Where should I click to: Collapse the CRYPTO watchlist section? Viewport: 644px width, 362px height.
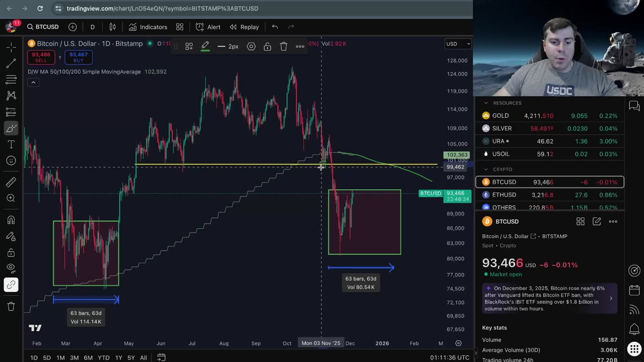tap(486, 169)
